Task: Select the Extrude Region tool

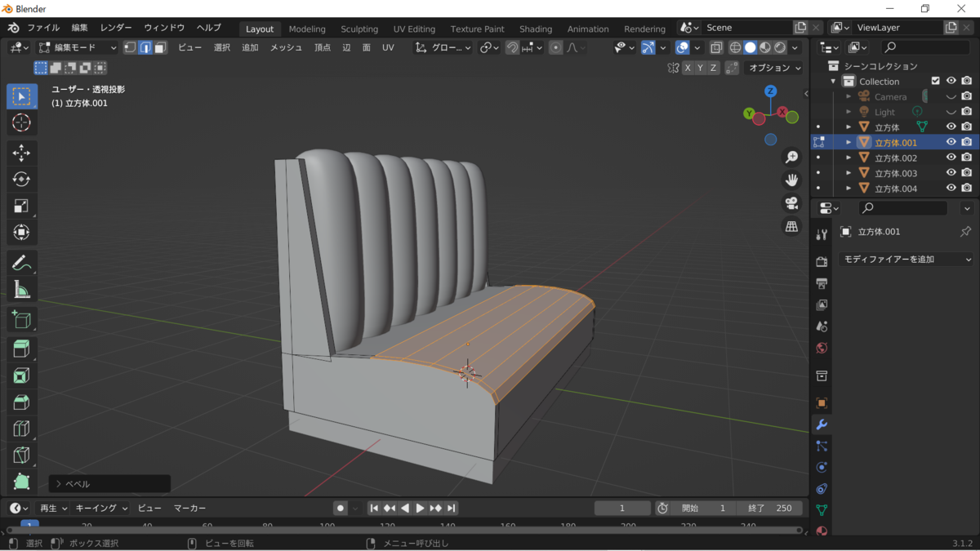Action: (22, 349)
